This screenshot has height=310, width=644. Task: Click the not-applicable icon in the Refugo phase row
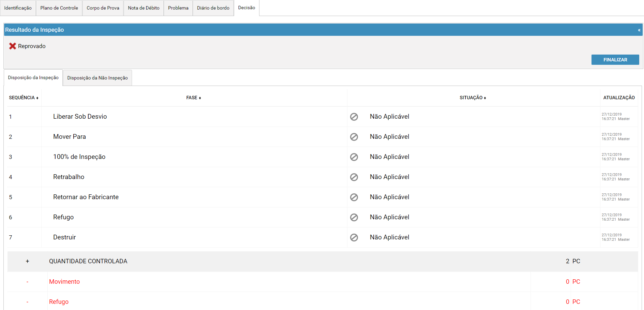354,217
